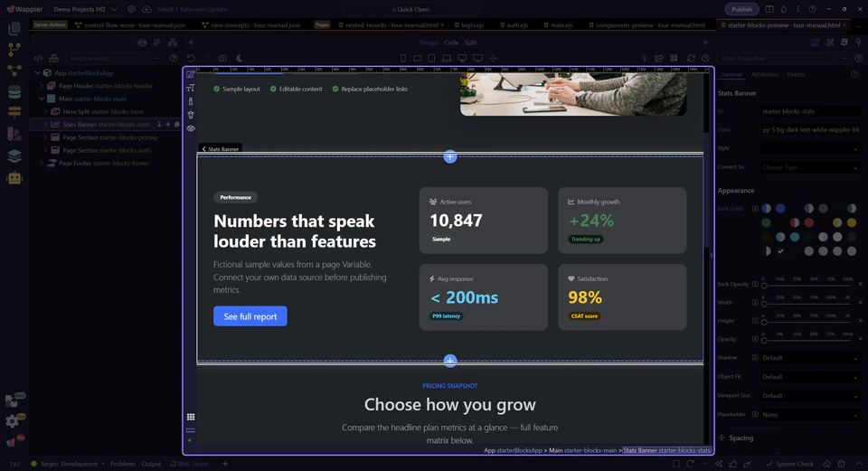Open the Convert To Choose Type dropdown
868x471 pixels.
pos(810,167)
